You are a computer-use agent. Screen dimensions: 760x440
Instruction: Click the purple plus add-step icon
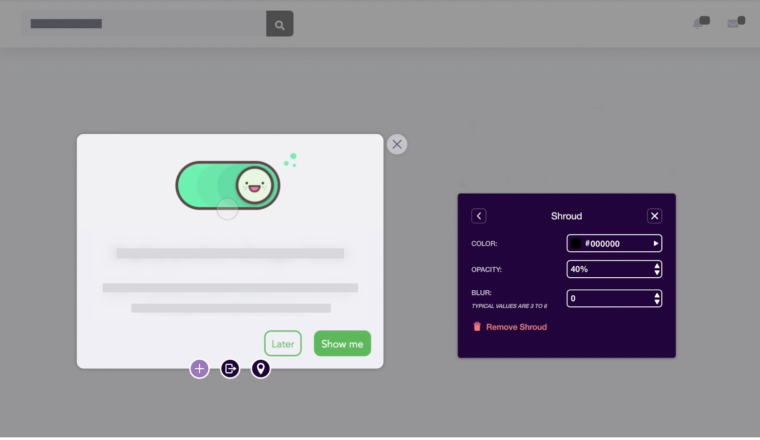199,369
